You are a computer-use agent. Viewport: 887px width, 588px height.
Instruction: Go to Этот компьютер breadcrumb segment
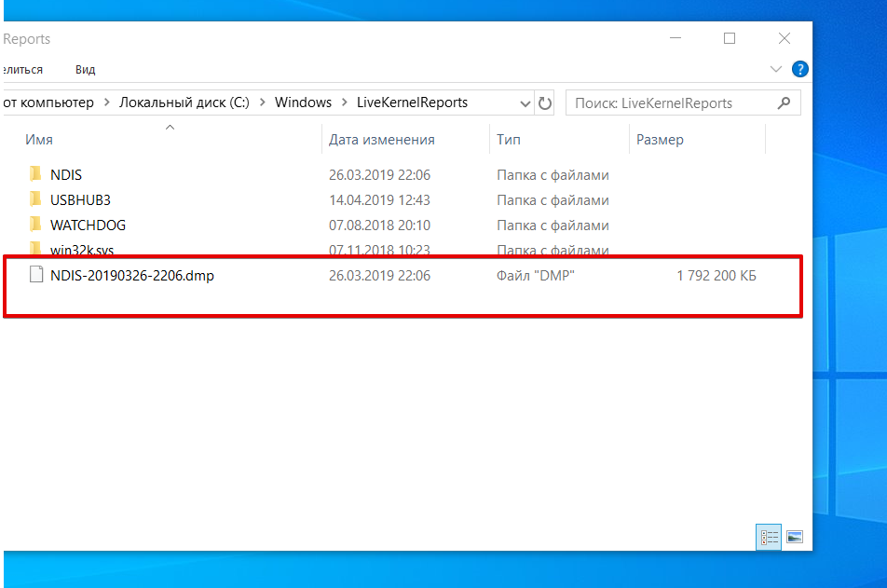pyautogui.click(x=48, y=103)
